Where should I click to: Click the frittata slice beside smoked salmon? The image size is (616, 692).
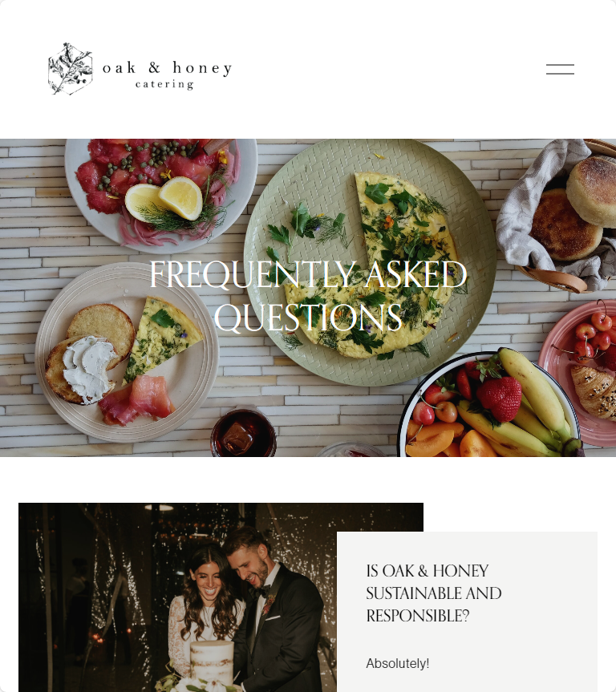click(x=163, y=339)
